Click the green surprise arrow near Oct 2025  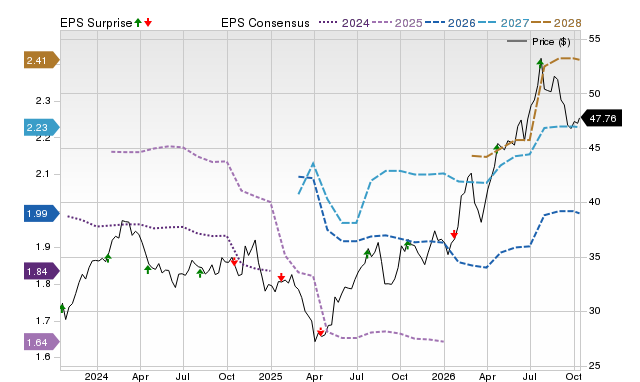[407, 245]
